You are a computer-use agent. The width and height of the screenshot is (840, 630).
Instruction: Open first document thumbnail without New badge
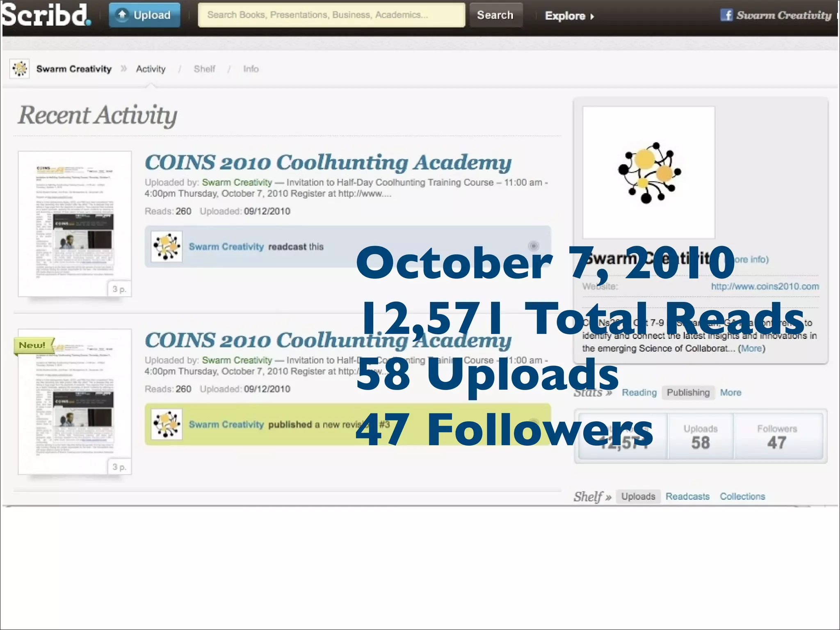tap(75, 224)
